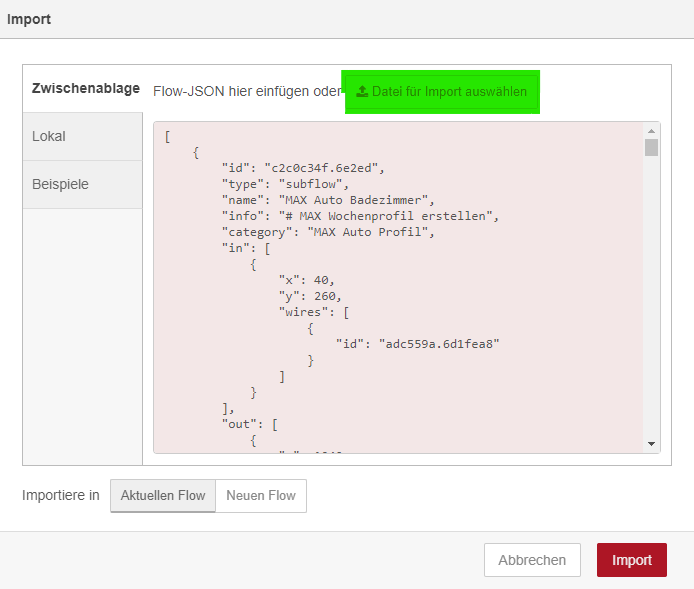This screenshot has width=694, height=589.
Task: Open the Beispiele tab
Action: point(83,185)
